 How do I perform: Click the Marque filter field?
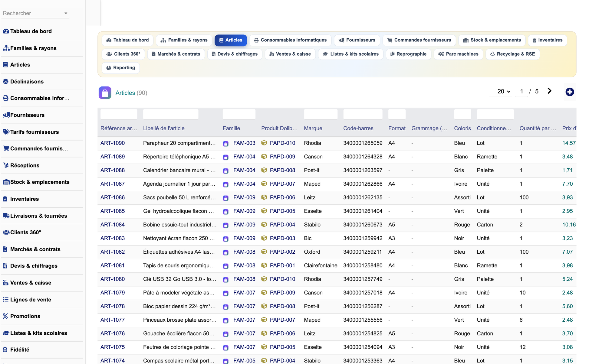click(321, 114)
